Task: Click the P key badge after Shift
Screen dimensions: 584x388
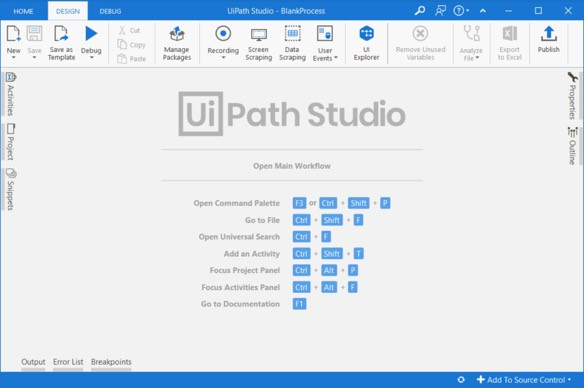Action: click(385, 203)
